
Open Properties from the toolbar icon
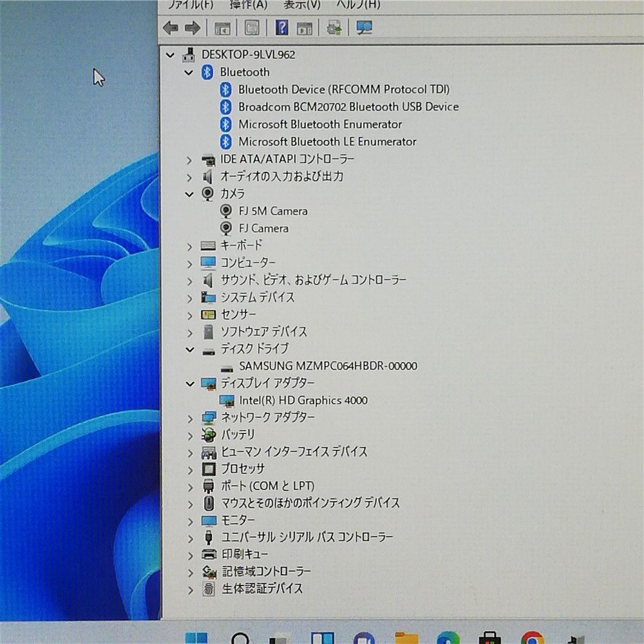[252, 28]
